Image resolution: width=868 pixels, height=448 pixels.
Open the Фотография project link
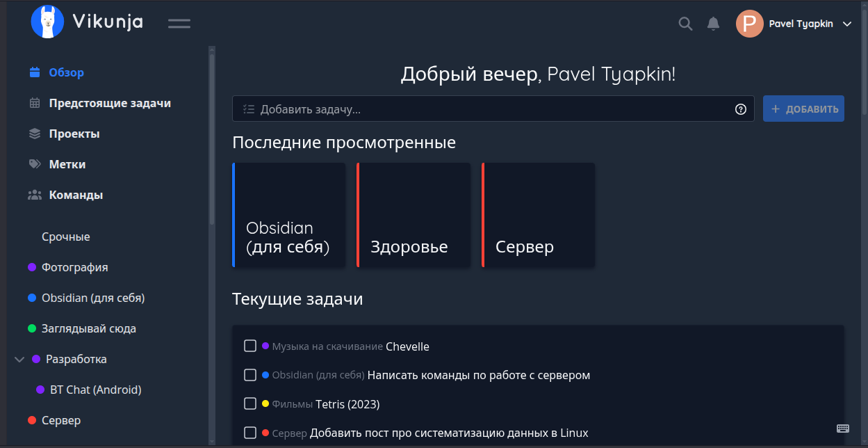(x=74, y=267)
